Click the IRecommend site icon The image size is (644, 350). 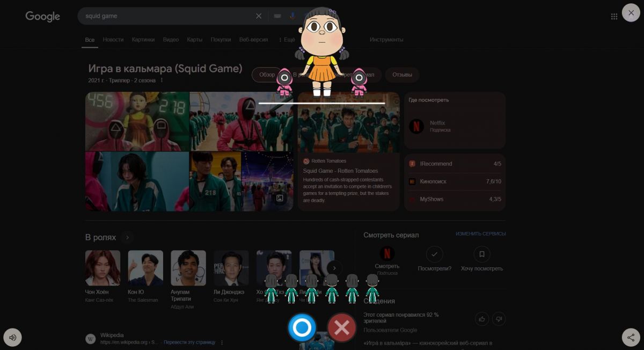click(x=412, y=164)
